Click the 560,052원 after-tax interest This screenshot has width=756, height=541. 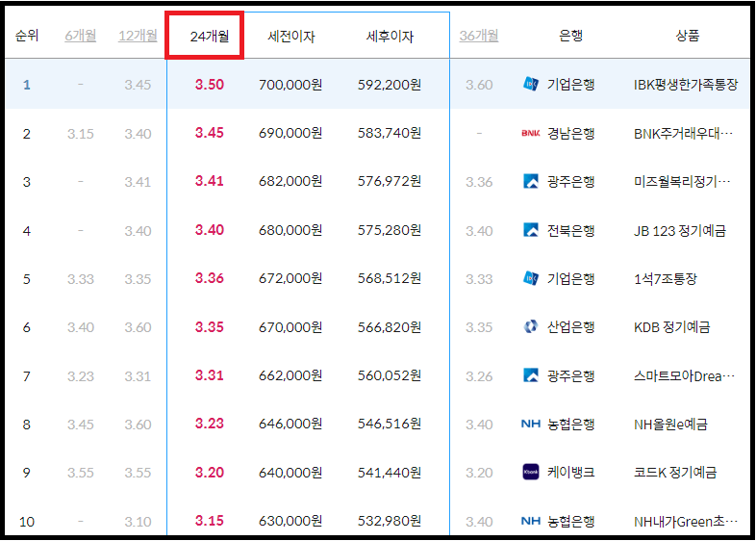tap(390, 375)
